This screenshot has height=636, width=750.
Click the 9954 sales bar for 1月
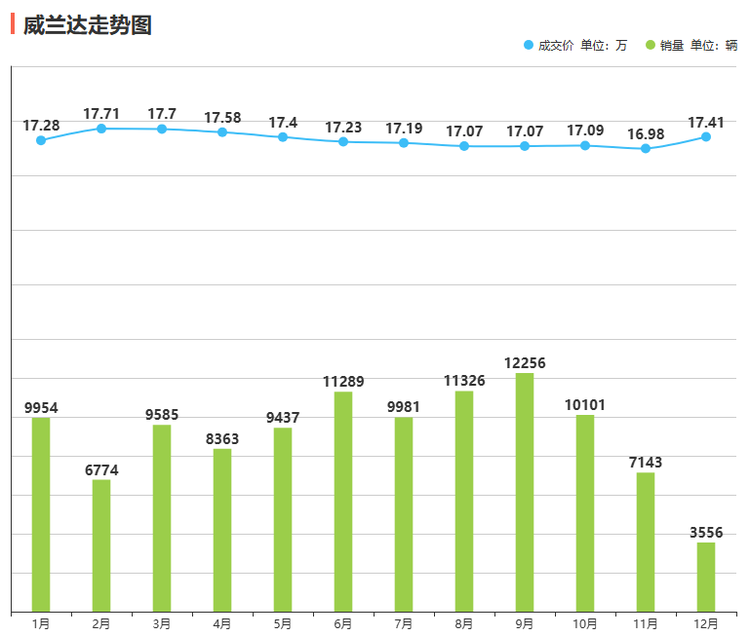(x=41, y=513)
